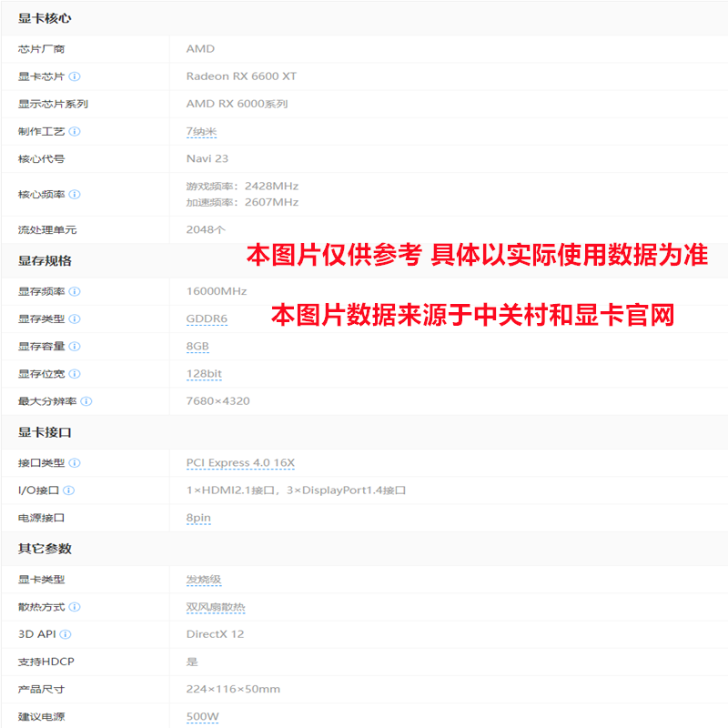
Task: Click the 支持HDCP row label
Action: (46, 662)
